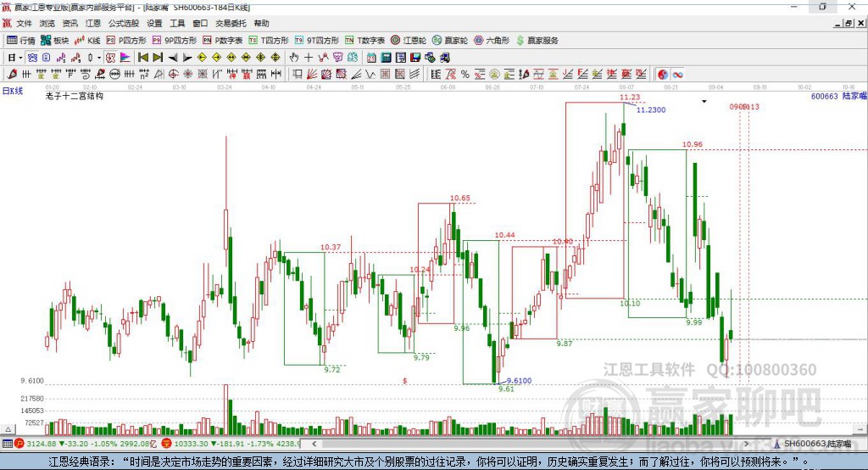This screenshot has width=868, height=470.
Task: Open the 交易委托 menu
Action: click(231, 23)
